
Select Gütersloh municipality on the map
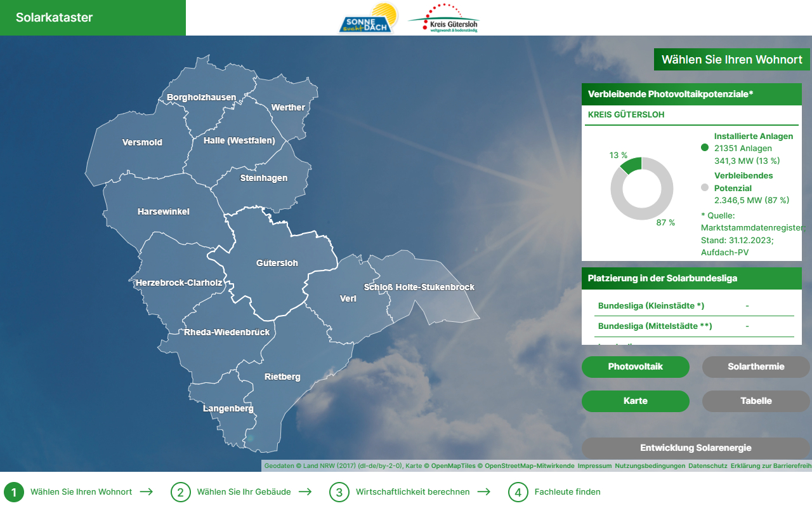(277, 263)
